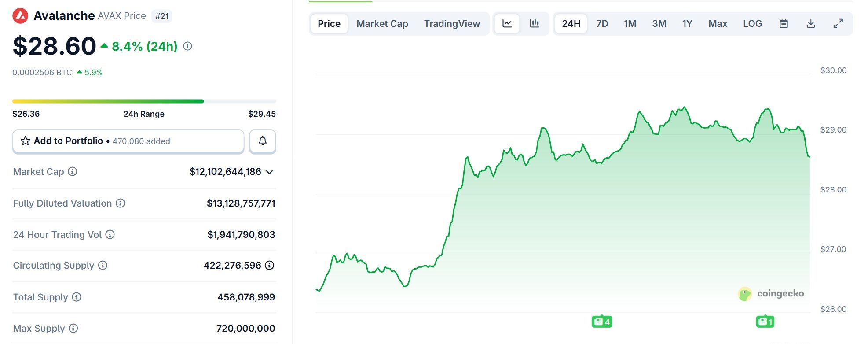The image size is (868, 344).
Task: Click the 720,000,000 max supply value
Action: pos(246,329)
